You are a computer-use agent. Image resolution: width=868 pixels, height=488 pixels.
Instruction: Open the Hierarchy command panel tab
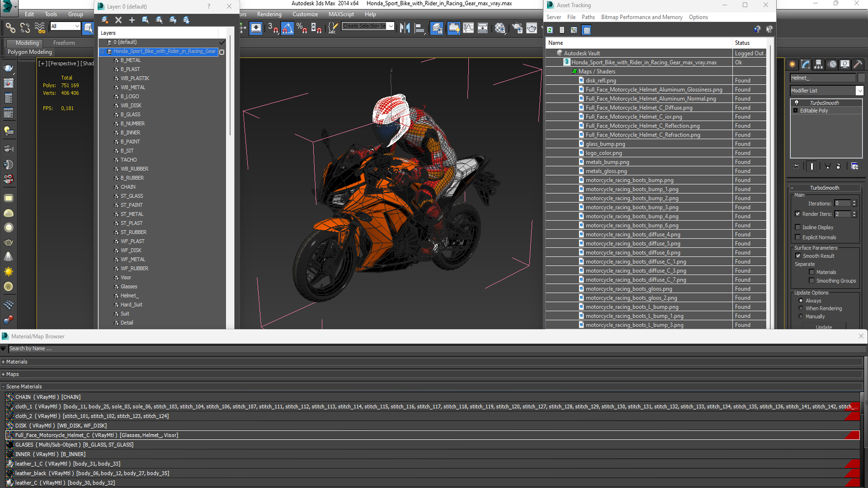coord(819,65)
